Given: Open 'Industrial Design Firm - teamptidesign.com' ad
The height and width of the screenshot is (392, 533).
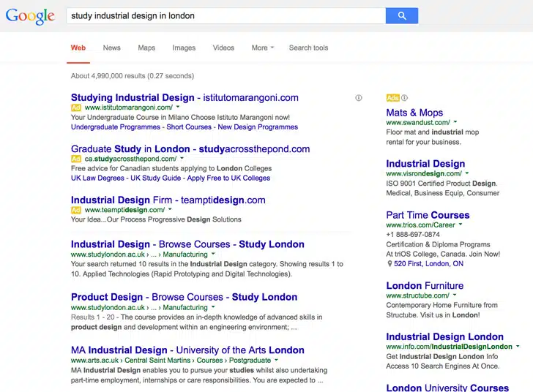Looking at the screenshot, I should pos(168,200).
